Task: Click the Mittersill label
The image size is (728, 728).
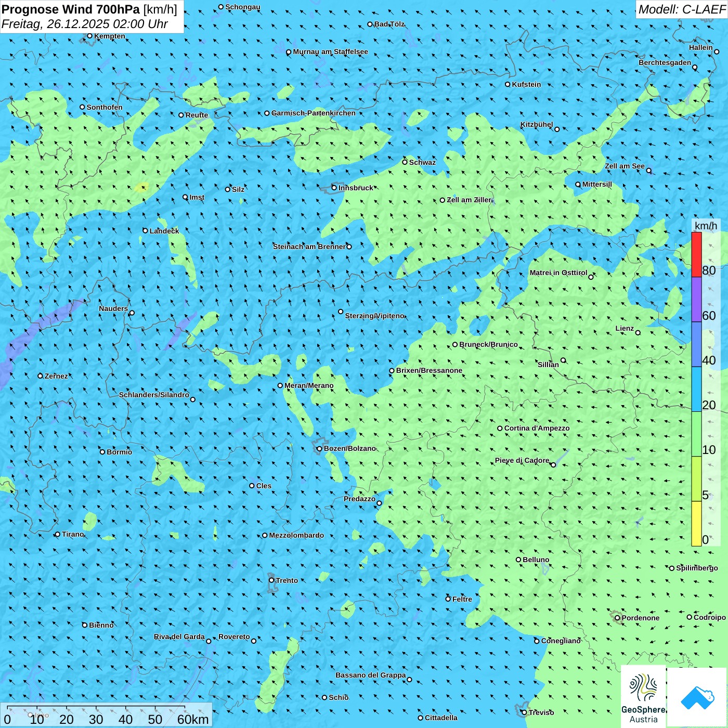Action: coord(597,184)
